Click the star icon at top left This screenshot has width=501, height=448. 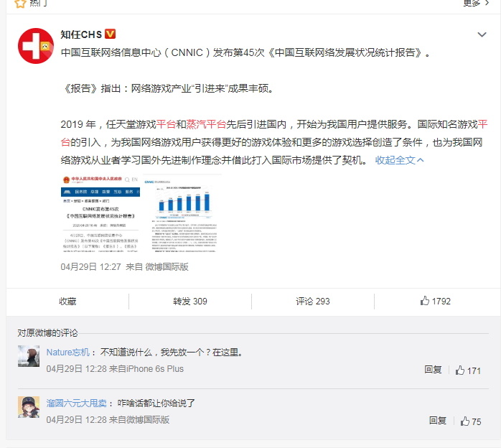tap(20, 3)
